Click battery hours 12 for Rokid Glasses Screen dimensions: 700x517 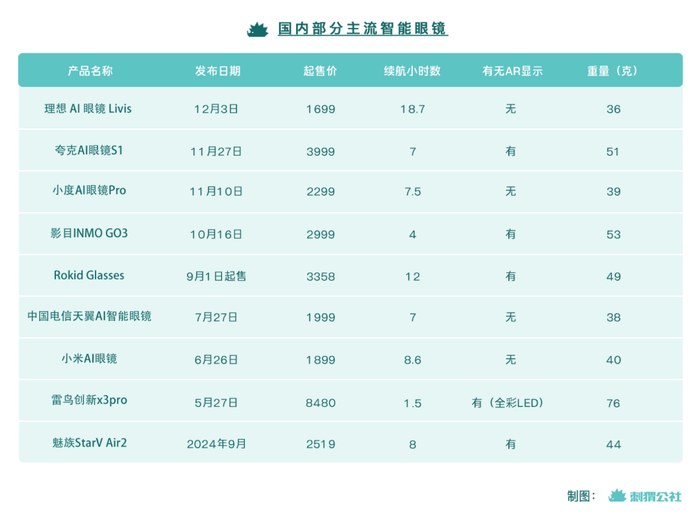coord(412,277)
